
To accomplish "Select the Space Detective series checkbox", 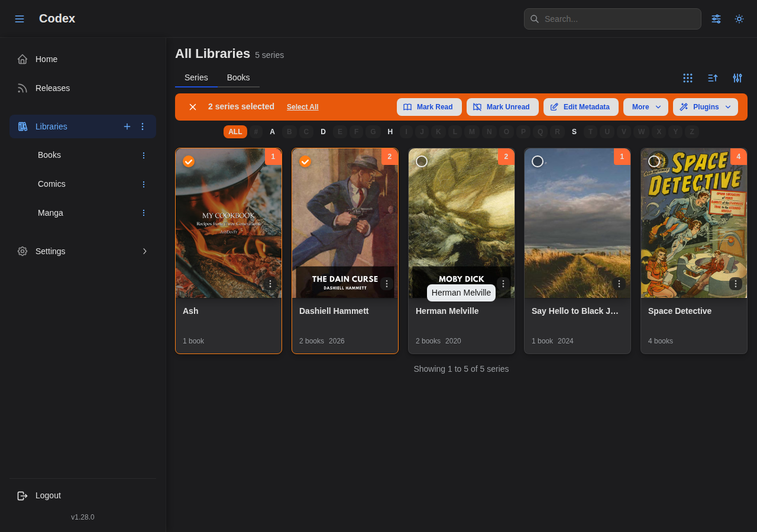I will (x=654, y=161).
